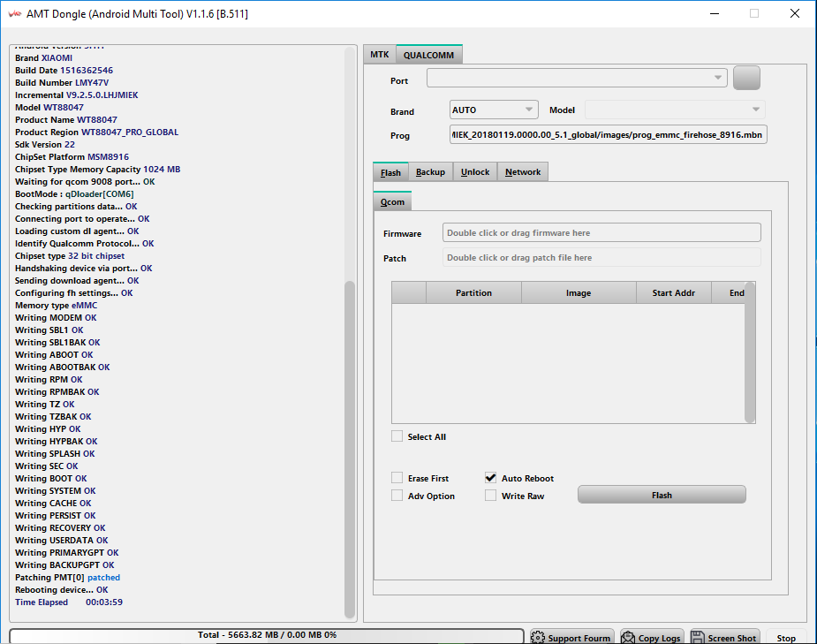
Task: Click the End column header
Action: pyautogui.click(x=729, y=292)
